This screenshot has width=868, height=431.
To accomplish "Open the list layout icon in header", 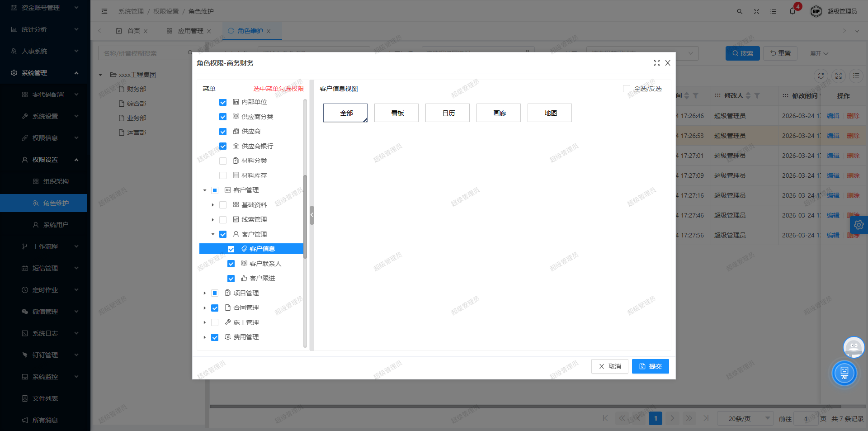I will click(x=773, y=11).
